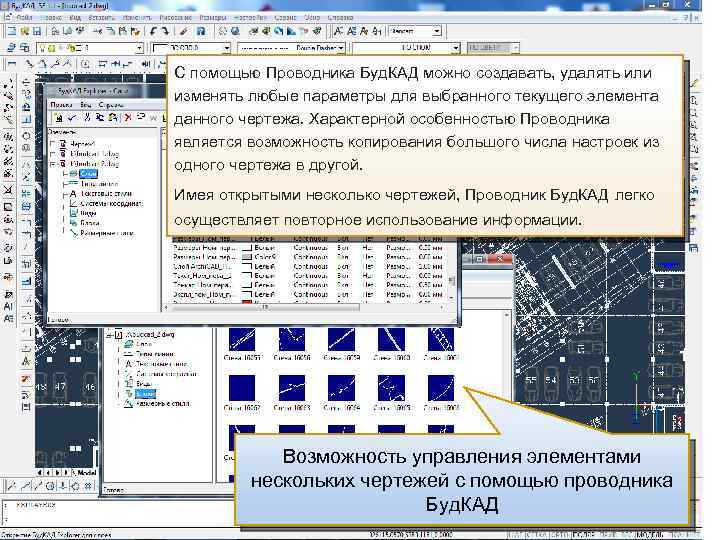Click the Match properties brush icon

click(x=184, y=31)
